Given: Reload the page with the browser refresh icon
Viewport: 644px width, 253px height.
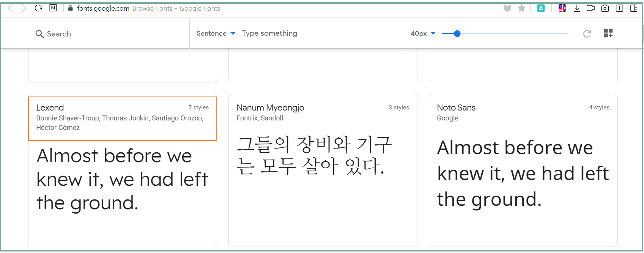Looking at the screenshot, I should [x=38, y=8].
